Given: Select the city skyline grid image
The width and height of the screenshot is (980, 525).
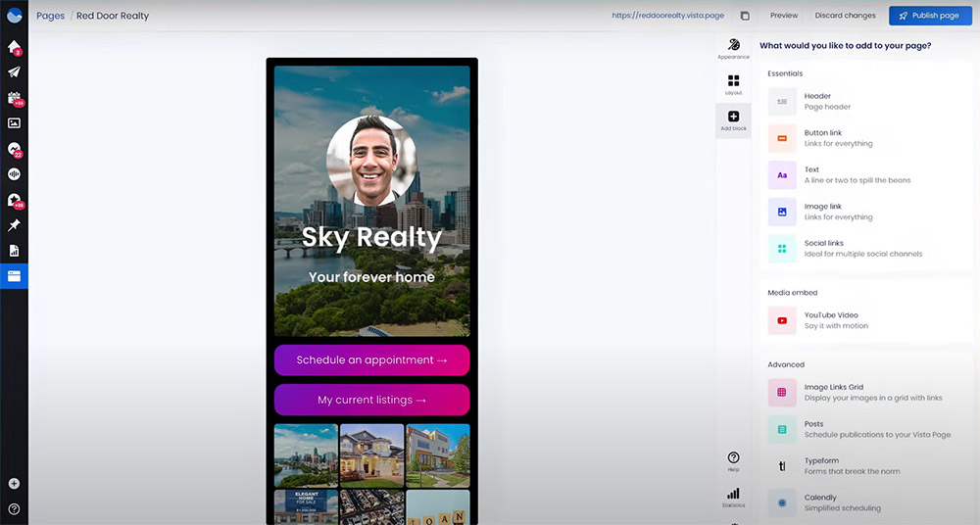Looking at the screenshot, I should 306,455.
